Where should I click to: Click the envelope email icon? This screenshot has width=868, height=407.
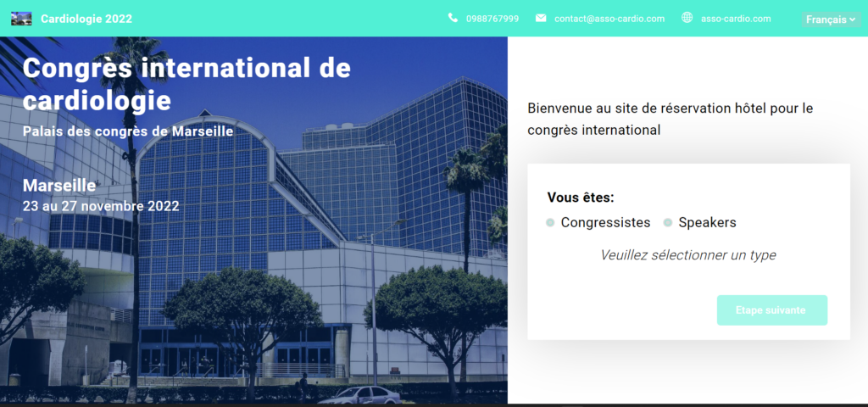541,19
